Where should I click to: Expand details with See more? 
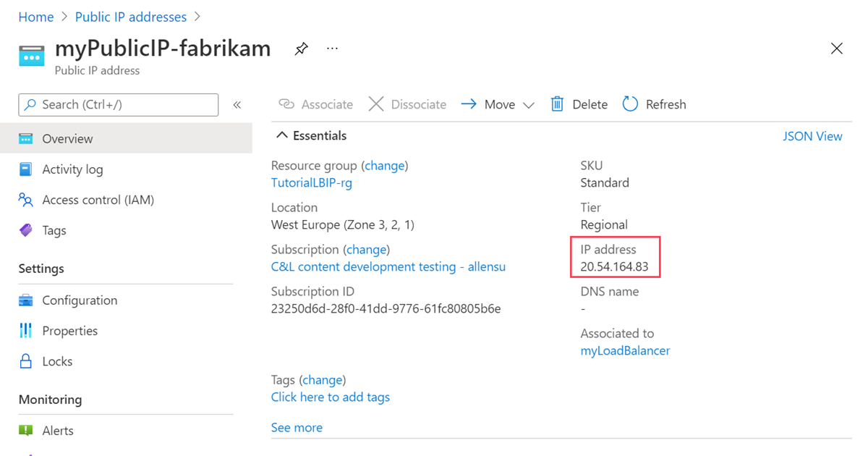click(x=297, y=428)
